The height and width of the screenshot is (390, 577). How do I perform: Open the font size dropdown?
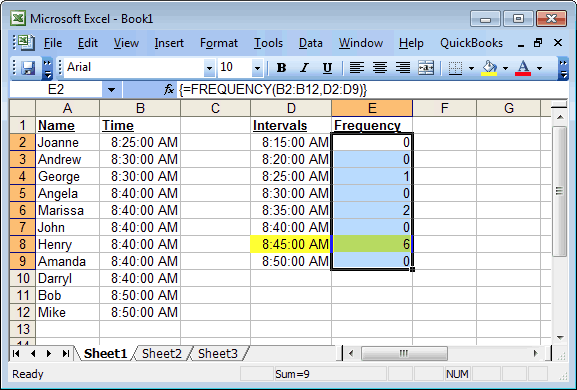coord(257,68)
